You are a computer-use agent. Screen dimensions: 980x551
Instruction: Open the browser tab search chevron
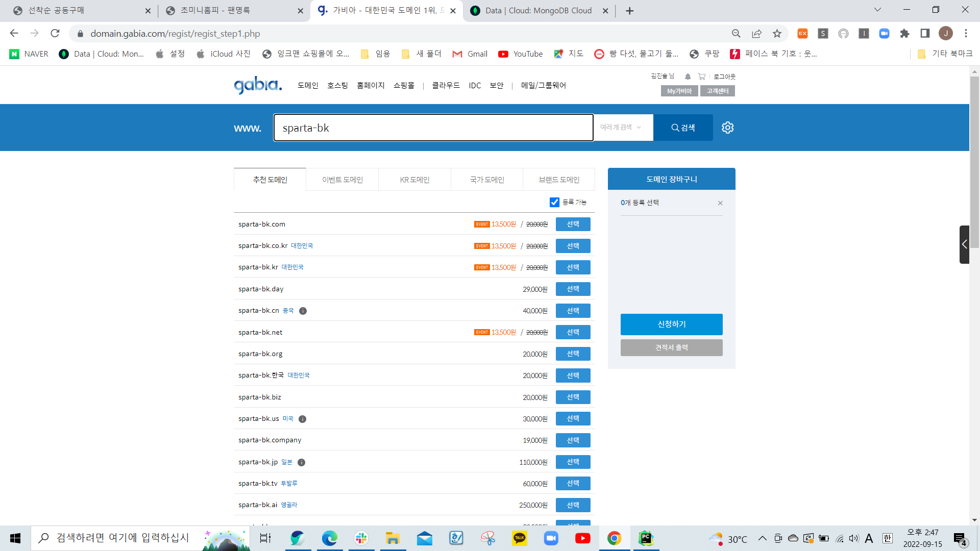(877, 10)
